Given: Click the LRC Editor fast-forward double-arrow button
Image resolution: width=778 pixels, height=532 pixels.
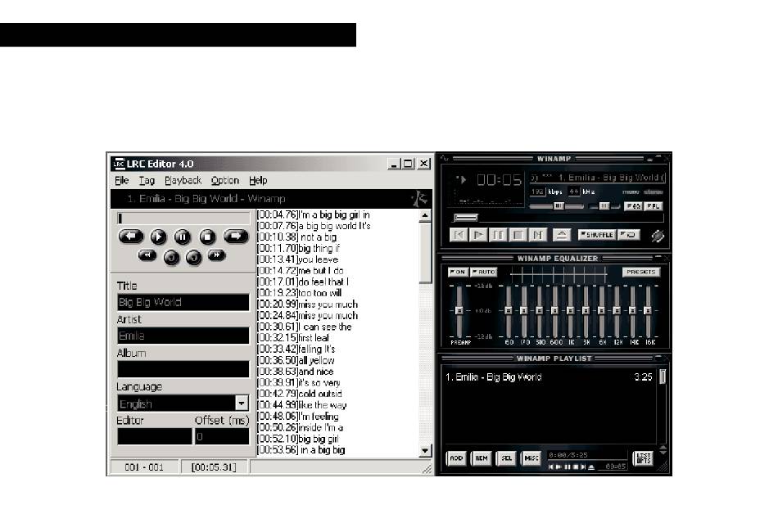Looking at the screenshot, I should point(217,255).
